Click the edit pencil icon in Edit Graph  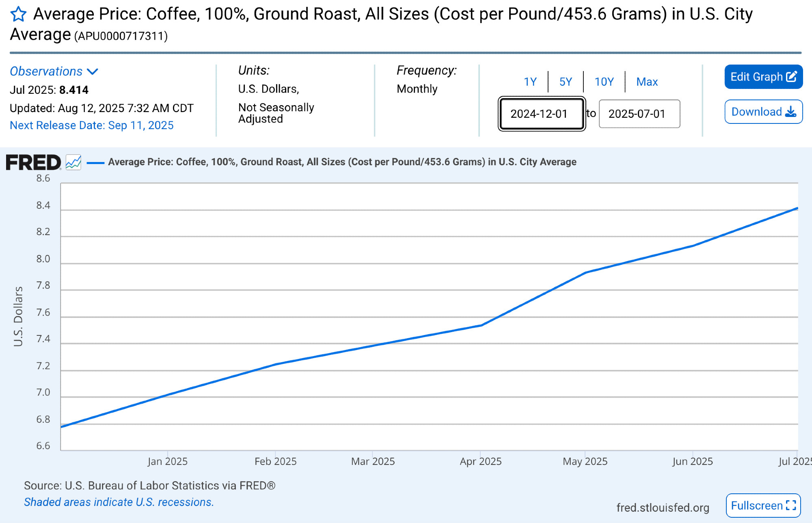coord(792,77)
